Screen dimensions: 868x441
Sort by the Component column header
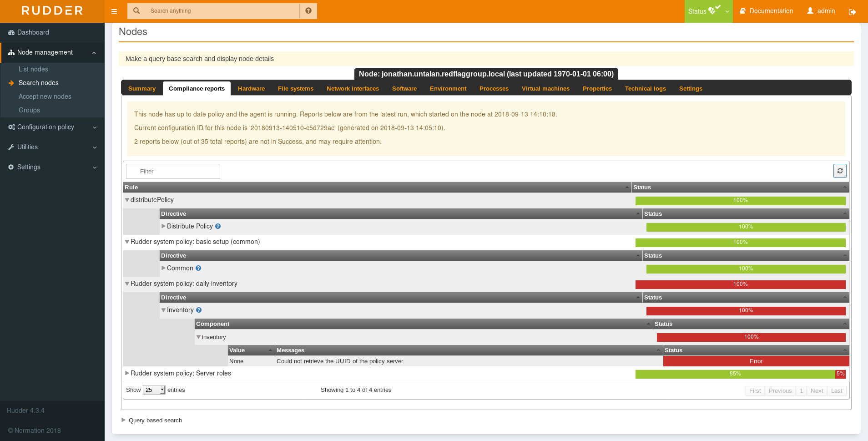[424, 324]
